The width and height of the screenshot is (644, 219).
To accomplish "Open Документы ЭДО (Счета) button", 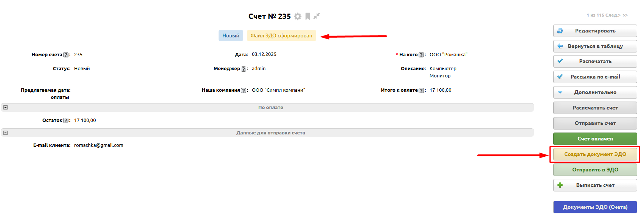I will 595,207.
